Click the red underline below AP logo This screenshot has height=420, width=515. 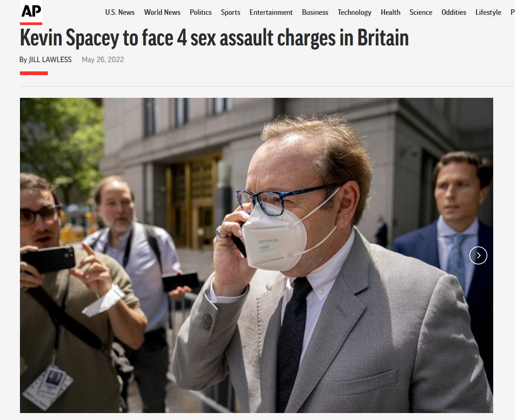[x=31, y=24]
